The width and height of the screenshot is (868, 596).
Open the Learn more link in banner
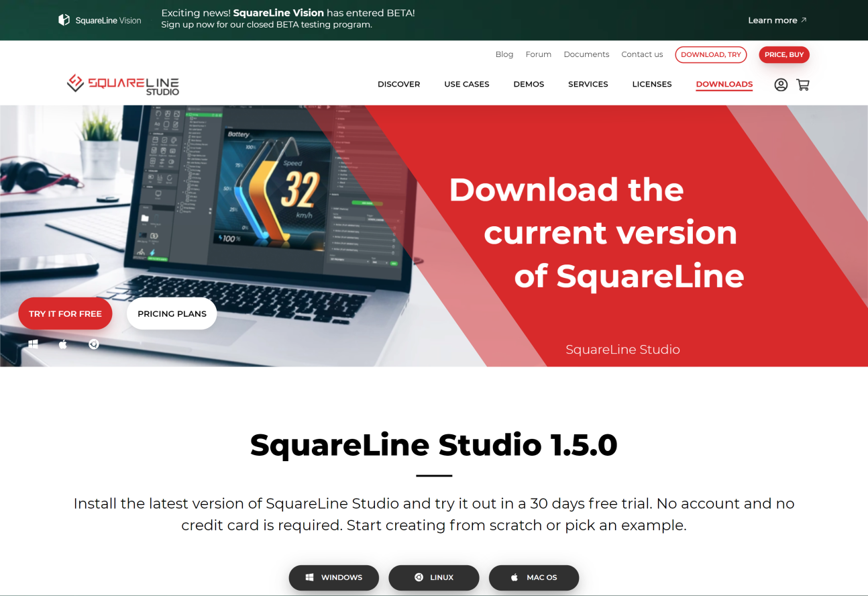(777, 20)
